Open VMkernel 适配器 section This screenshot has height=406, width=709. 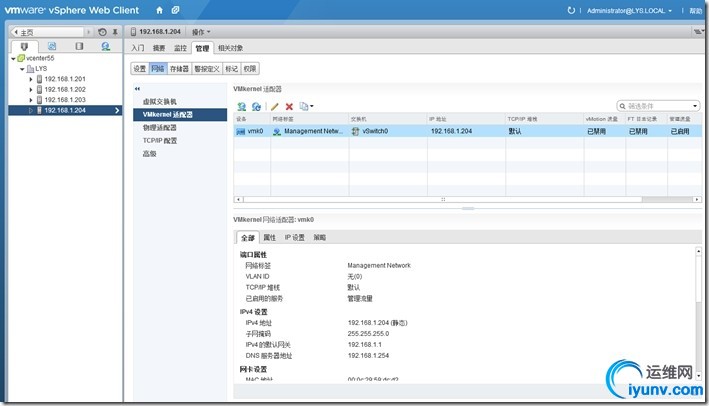click(180, 114)
